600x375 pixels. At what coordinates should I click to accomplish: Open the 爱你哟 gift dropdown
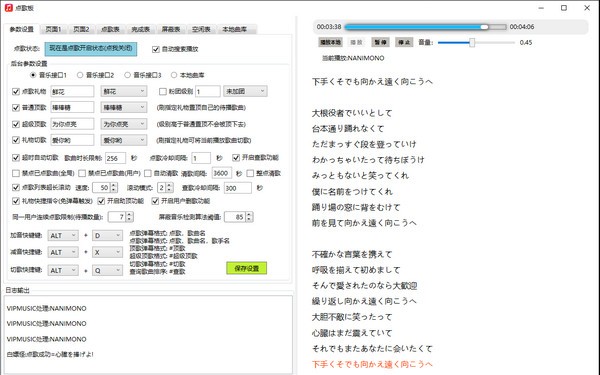tap(124, 140)
